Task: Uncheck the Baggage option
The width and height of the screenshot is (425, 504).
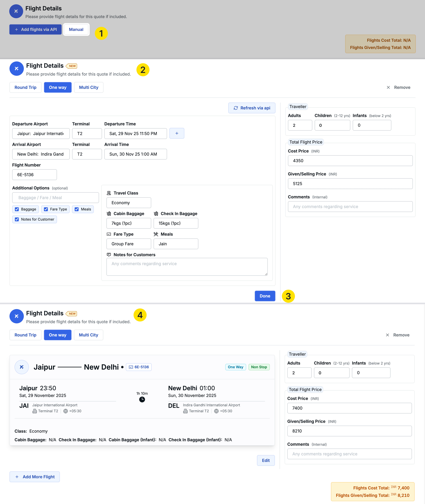Action: click(x=17, y=209)
